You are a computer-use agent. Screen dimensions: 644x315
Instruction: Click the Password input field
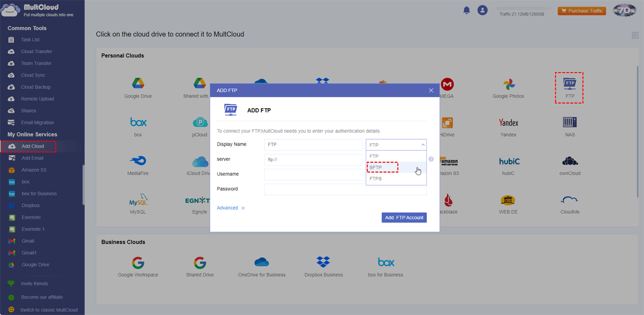[345, 189]
